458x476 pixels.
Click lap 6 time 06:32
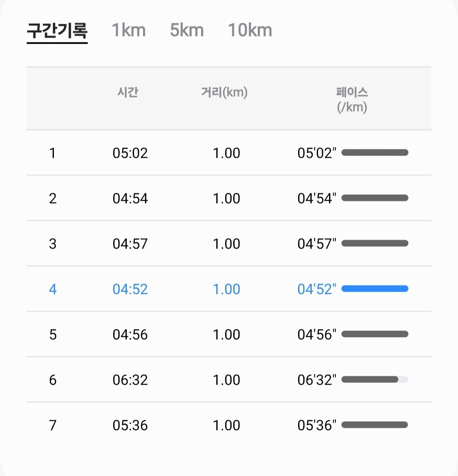[x=130, y=380]
